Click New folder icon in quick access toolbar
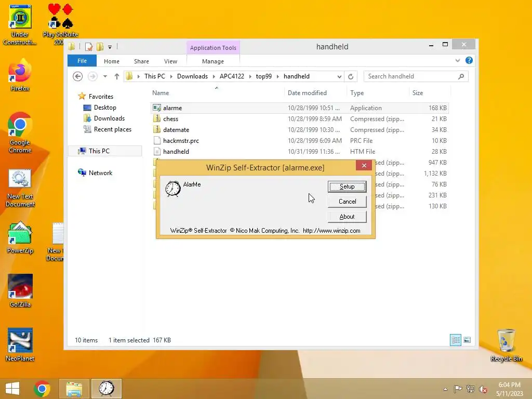The image size is (532, 399). tap(100, 47)
